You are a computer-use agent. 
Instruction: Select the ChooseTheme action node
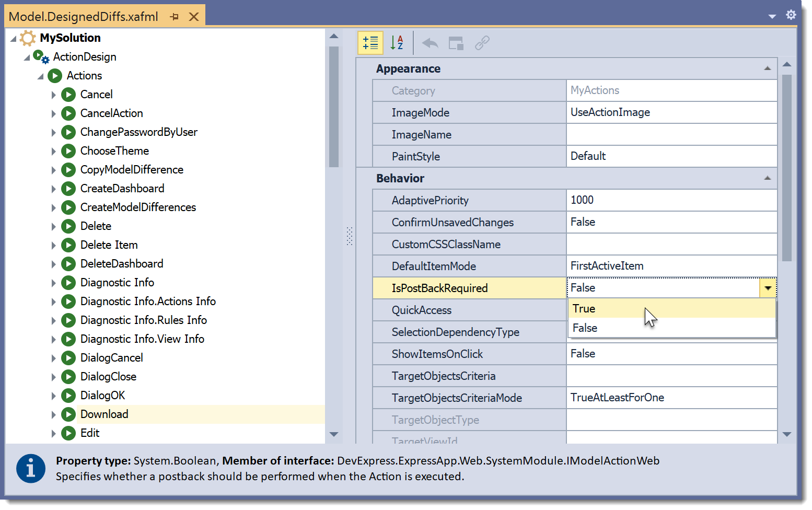click(x=114, y=151)
